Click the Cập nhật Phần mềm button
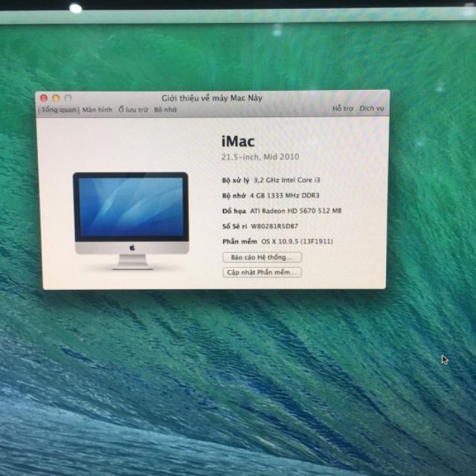The height and width of the screenshot is (476, 476). tap(262, 272)
